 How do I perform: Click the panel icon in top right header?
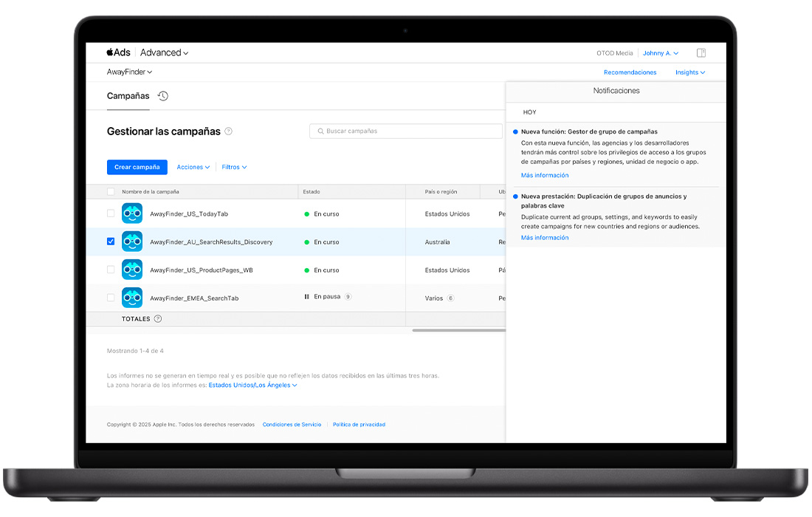click(x=701, y=53)
